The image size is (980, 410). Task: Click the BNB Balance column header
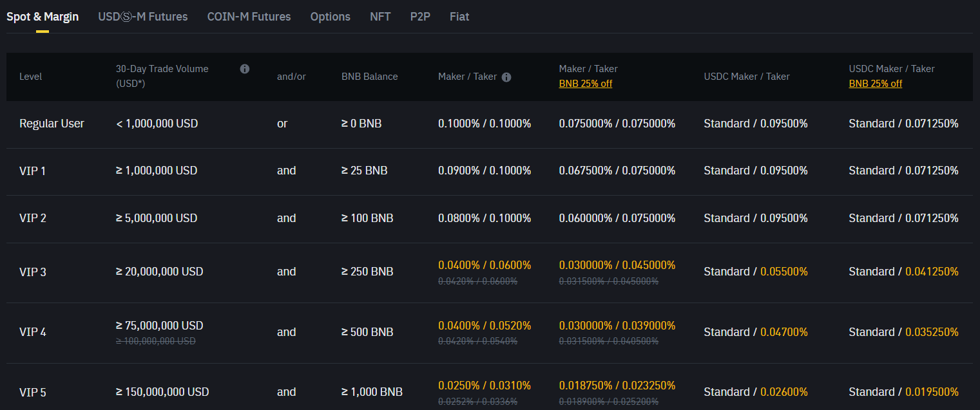(x=369, y=76)
